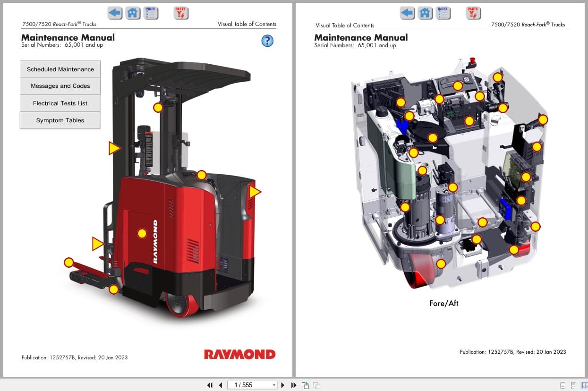Switch to single page view layout
Screen dimensions: 588x391
562,385
